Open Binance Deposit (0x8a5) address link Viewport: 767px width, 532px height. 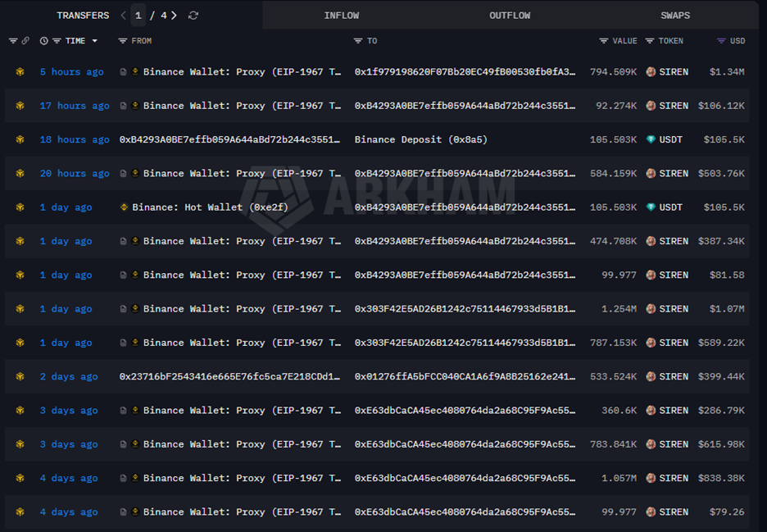point(420,140)
